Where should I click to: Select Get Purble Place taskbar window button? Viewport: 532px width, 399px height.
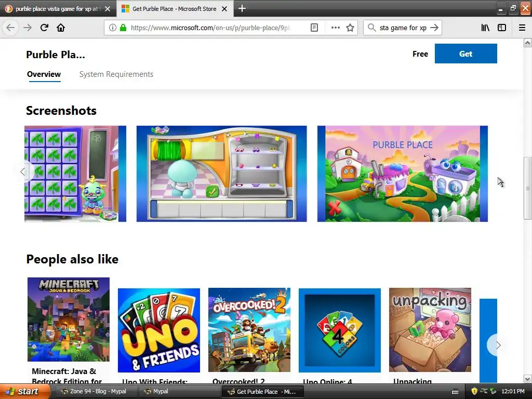pyautogui.click(x=263, y=392)
